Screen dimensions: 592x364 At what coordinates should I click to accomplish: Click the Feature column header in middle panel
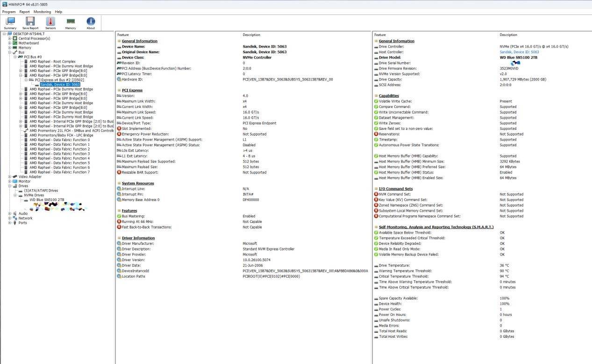coord(123,35)
